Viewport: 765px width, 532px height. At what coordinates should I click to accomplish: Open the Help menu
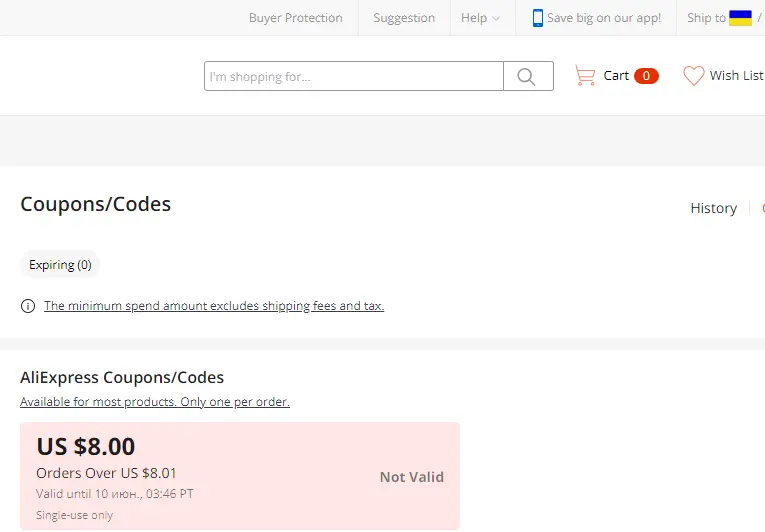481,18
